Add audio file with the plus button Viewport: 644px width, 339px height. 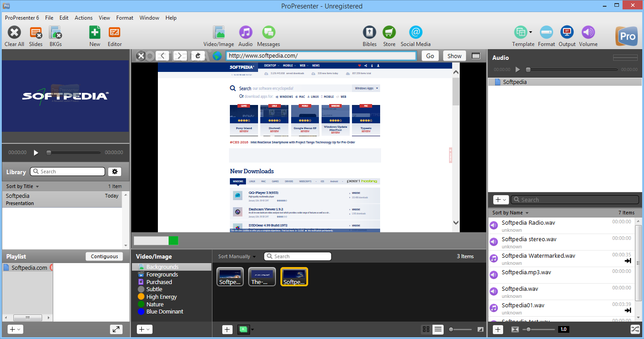pyautogui.click(x=498, y=330)
